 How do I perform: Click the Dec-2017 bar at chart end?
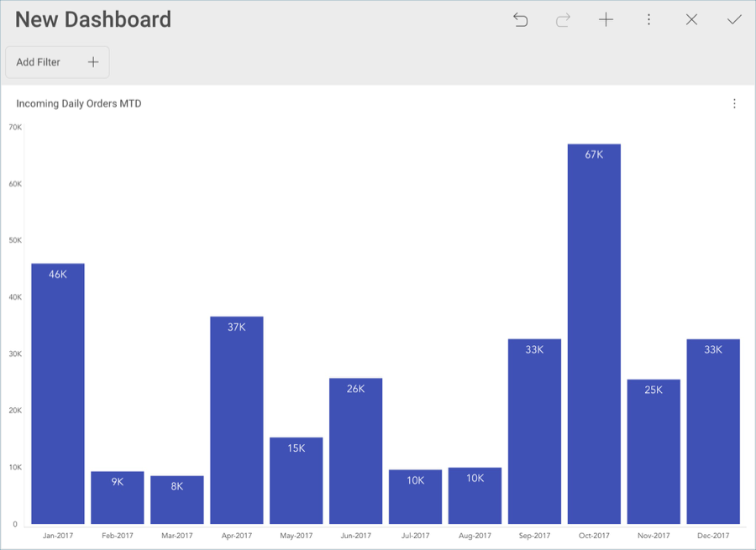click(x=713, y=432)
